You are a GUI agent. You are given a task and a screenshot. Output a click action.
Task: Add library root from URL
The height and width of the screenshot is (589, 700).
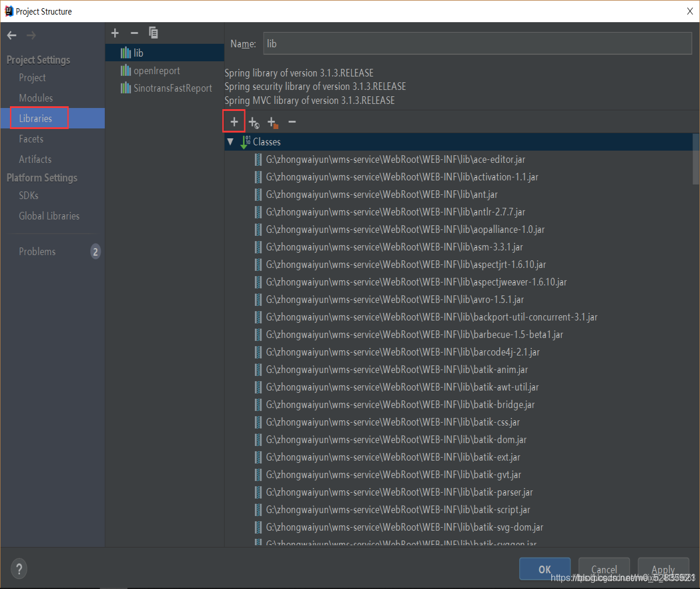(x=254, y=122)
